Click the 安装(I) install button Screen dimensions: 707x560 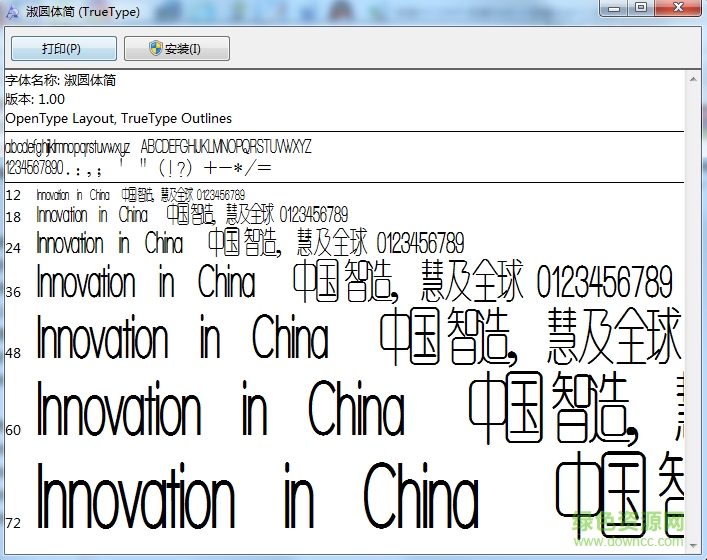click(x=177, y=48)
